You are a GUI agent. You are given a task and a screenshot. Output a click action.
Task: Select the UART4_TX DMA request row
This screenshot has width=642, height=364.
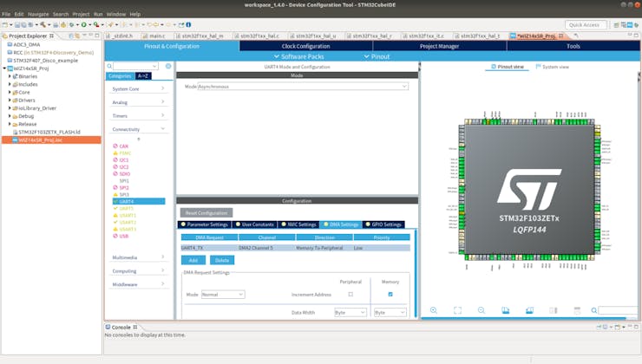coord(295,248)
